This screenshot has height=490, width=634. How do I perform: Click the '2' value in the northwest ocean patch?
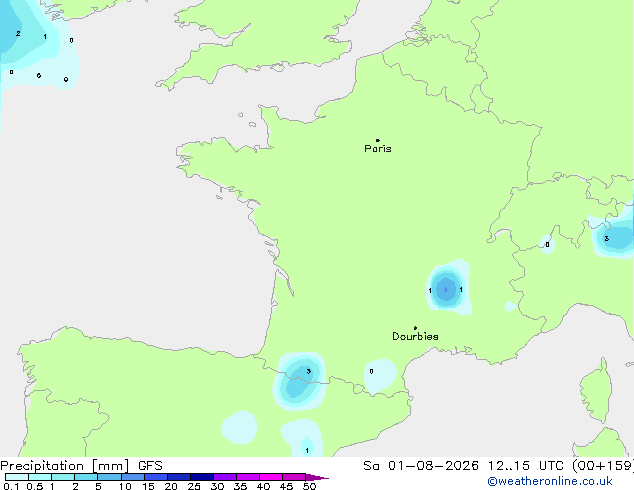pyautogui.click(x=18, y=34)
